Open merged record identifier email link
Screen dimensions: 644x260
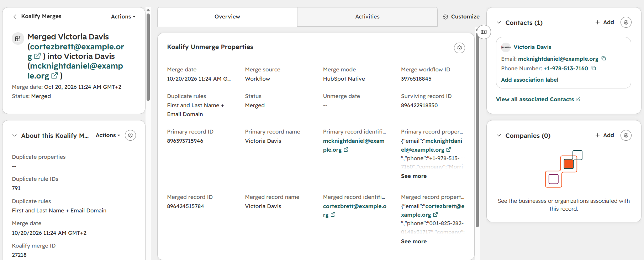(354, 210)
